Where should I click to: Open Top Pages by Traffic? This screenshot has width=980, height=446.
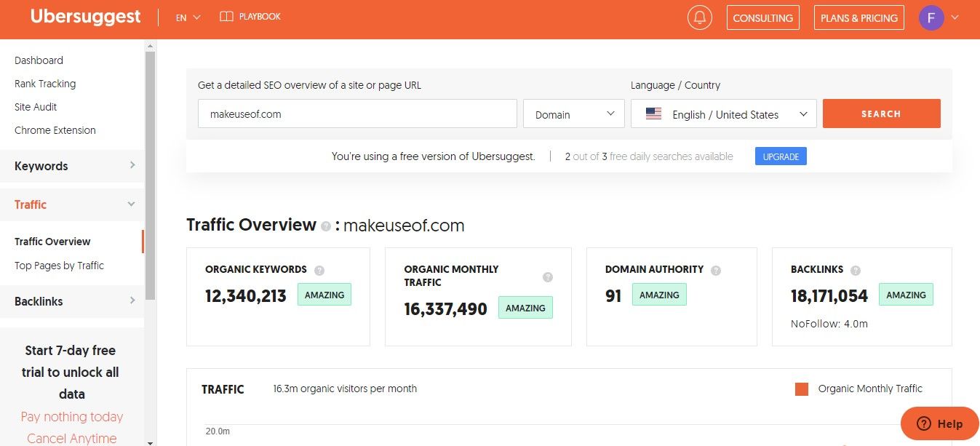pos(59,266)
